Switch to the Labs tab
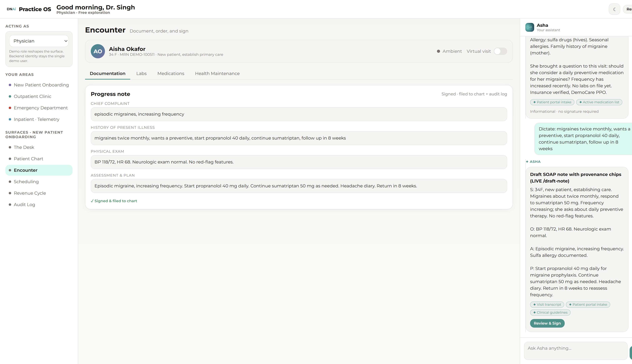The height and width of the screenshot is (364, 632). coord(141,73)
